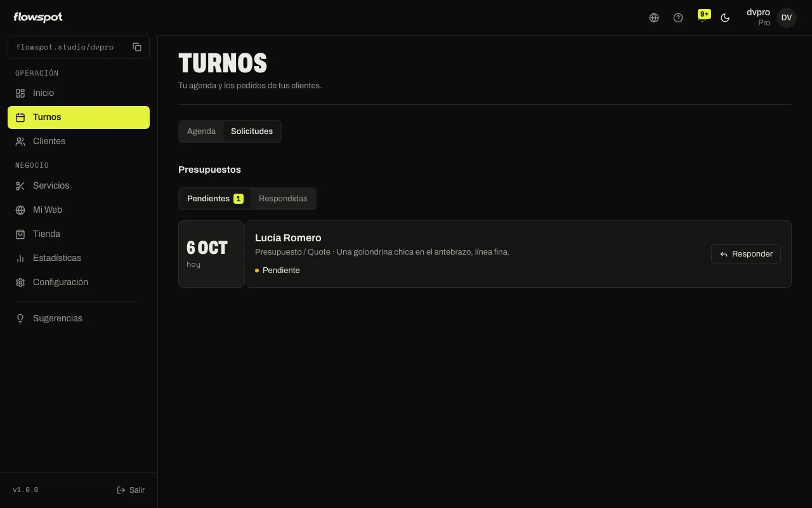
Task: Open the DV avatar profile
Action: pyautogui.click(x=787, y=18)
